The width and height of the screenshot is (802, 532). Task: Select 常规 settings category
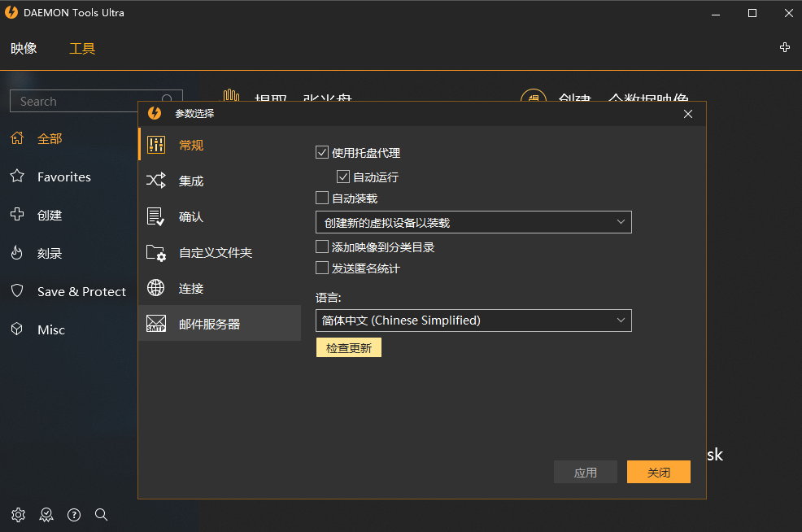pyautogui.click(x=220, y=145)
